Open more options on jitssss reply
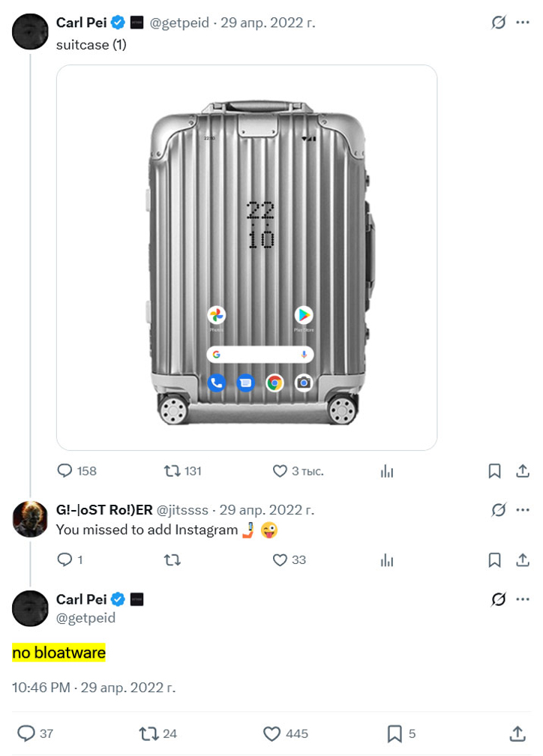 pos(523,510)
